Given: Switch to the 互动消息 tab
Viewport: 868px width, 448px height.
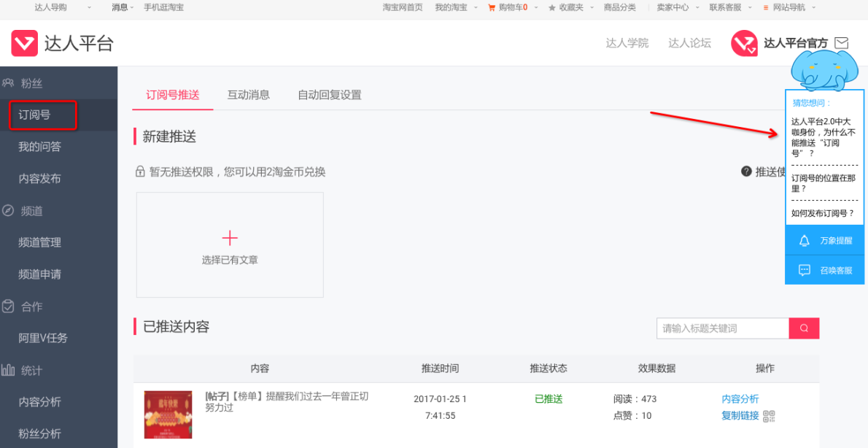Looking at the screenshot, I should click(x=249, y=95).
